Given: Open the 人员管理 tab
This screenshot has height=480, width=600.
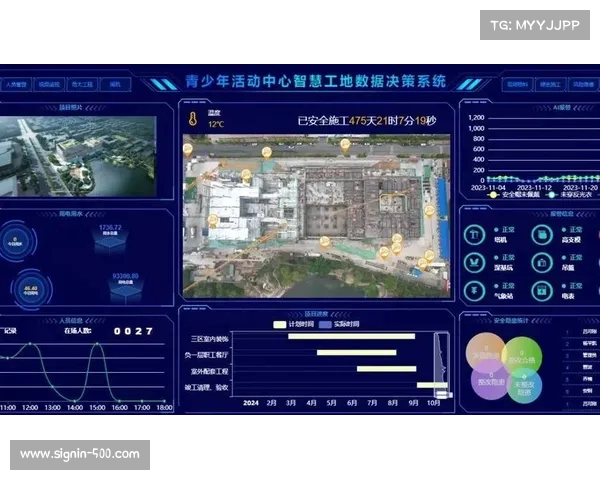Looking at the screenshot, I should pos(16,85).
